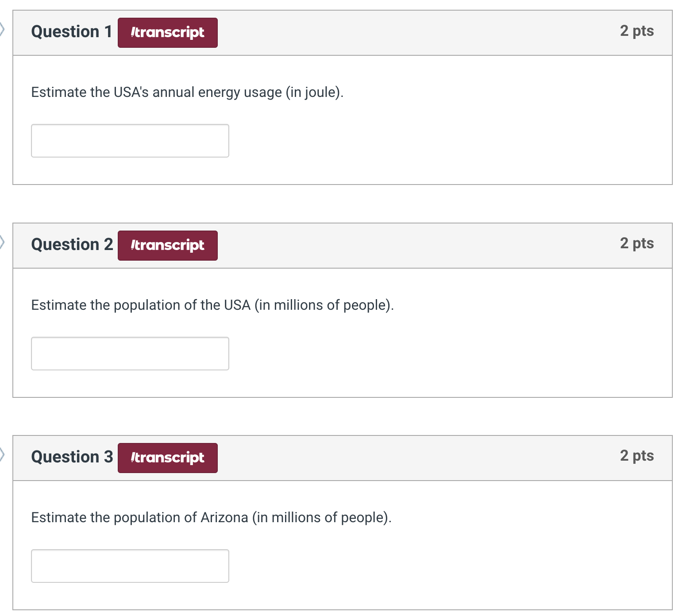This screenshot has width=679, height=616.
Task: Click the Question 1 transcript button
Action: point(167,33)
